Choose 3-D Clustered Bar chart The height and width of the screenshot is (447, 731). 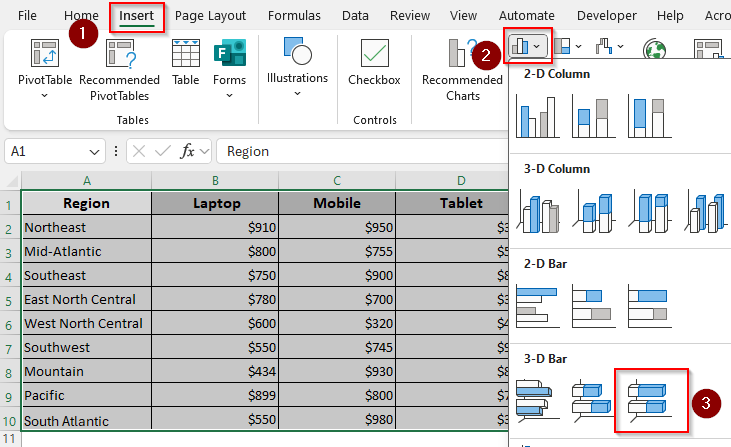pos(538,401)
